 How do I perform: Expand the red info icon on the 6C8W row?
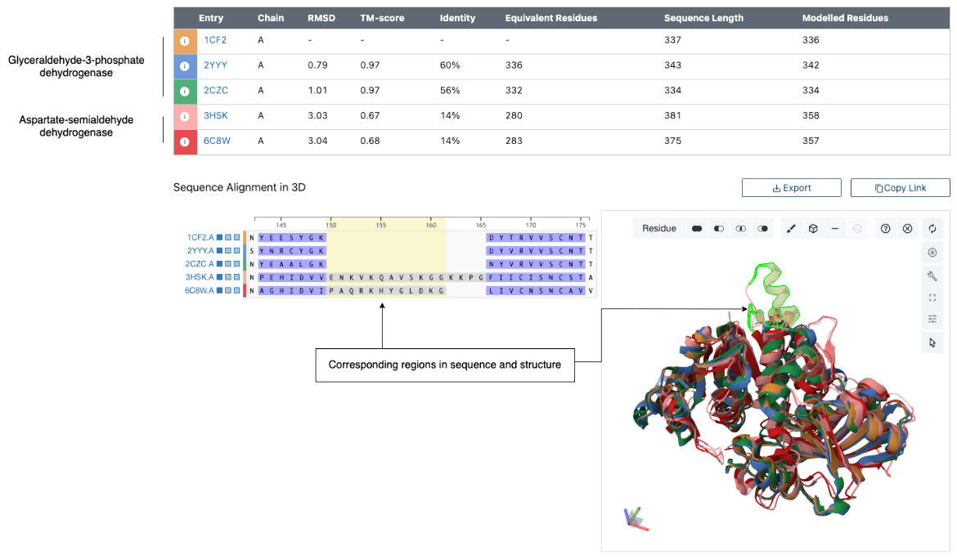184,141
